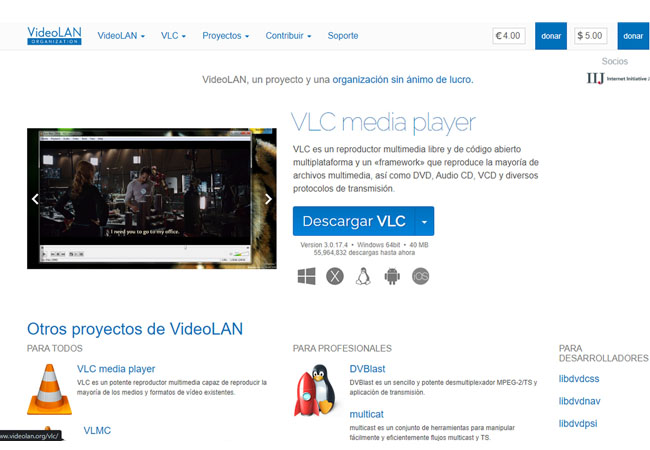
Task: Expand the VLC navigation menu
Action: click(173, 36)
